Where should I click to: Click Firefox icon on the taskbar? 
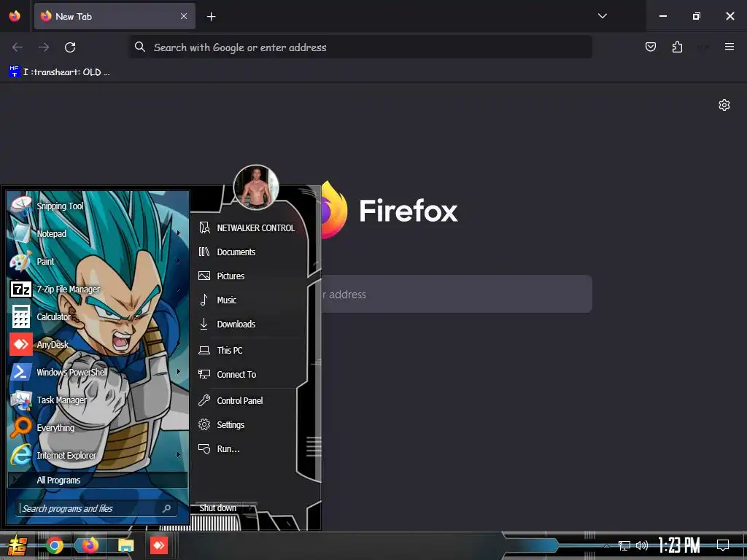pos(90,545)
